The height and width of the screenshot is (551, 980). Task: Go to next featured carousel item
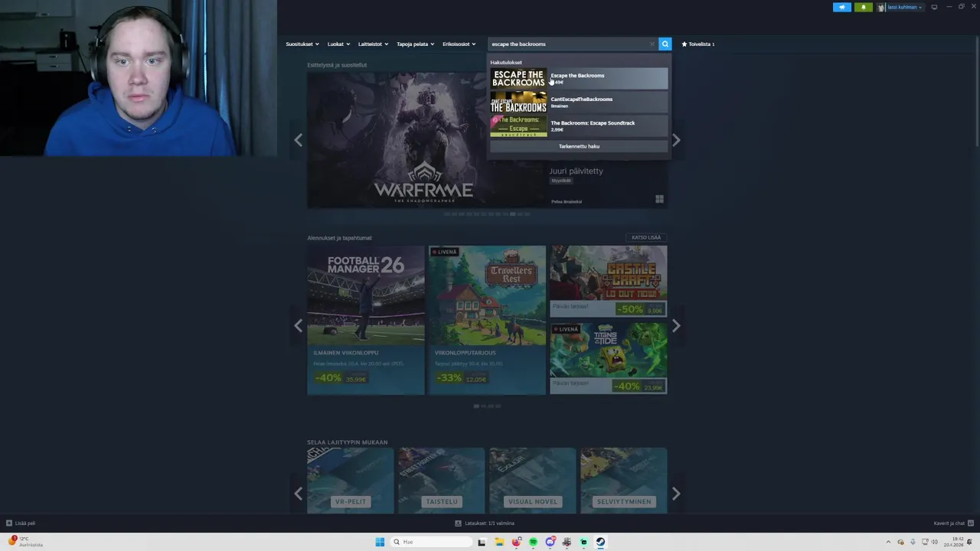tap(676, 139)
